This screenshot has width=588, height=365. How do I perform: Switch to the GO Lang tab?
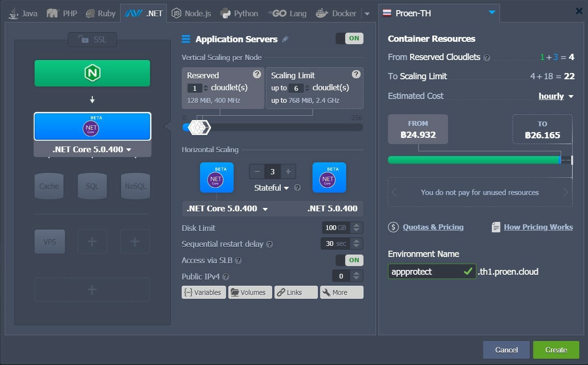[x=287, y=13]
